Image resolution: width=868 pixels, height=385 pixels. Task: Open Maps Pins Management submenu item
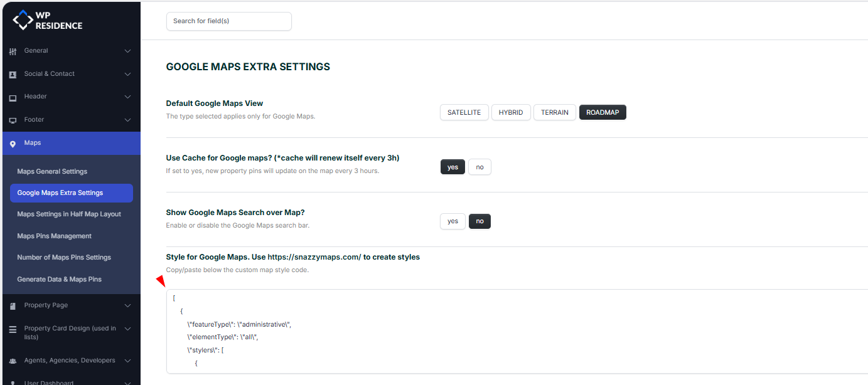(x=54, y=236)
